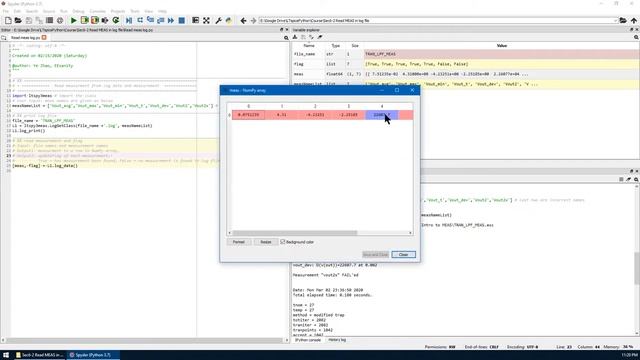Re-run last script toolbar icon

(116, 20)
